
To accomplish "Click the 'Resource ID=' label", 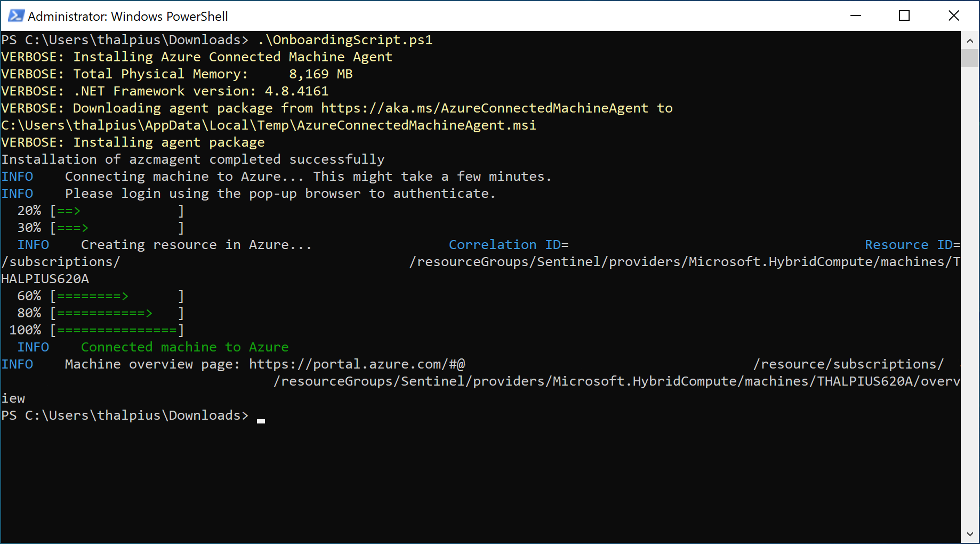I will pyautogui.click(x=912, y=245).
